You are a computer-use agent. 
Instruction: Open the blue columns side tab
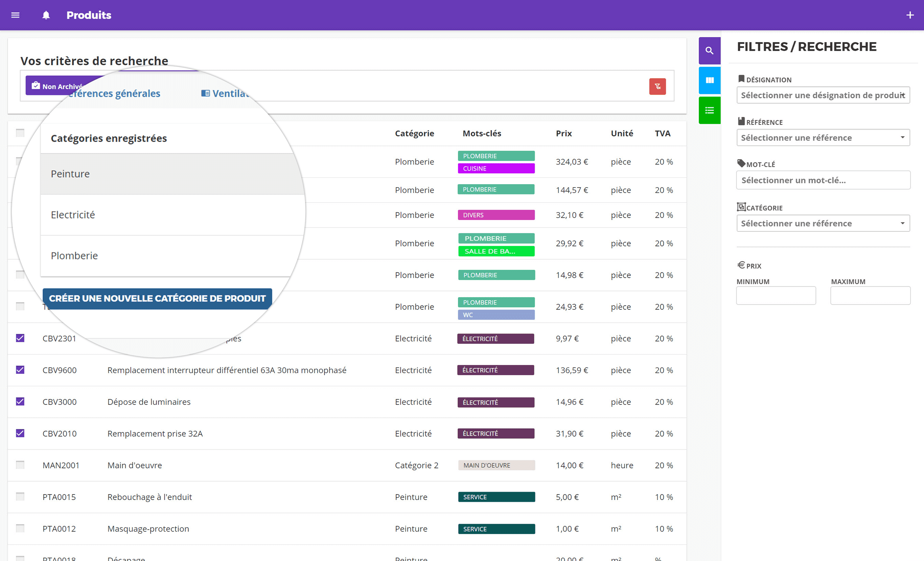click(709, 80)
